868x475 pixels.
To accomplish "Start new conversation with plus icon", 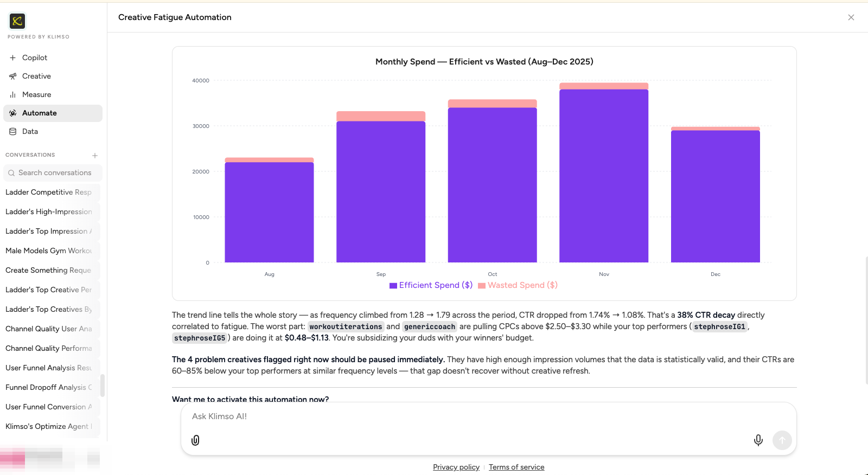I will (95, 156).
